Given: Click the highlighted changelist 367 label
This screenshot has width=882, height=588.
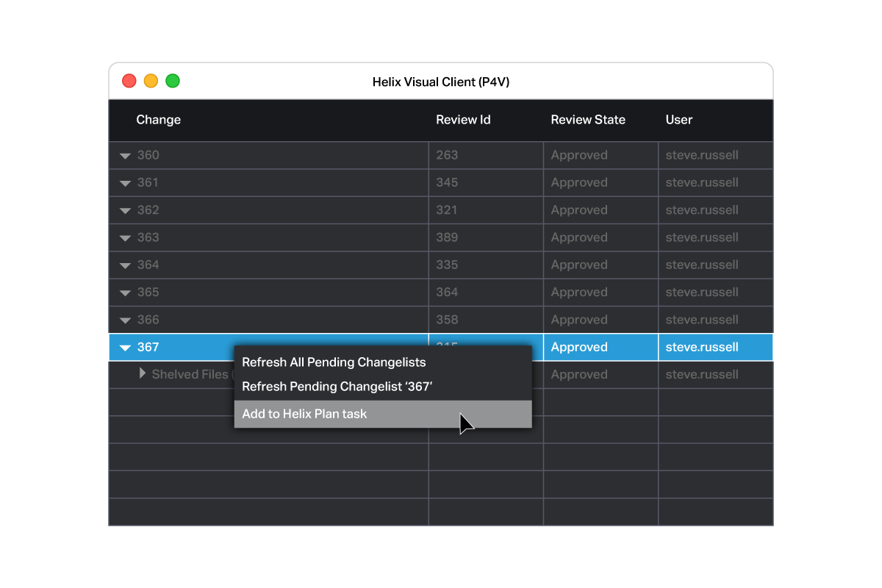Looking at the screenshot, I should point(148,347).
